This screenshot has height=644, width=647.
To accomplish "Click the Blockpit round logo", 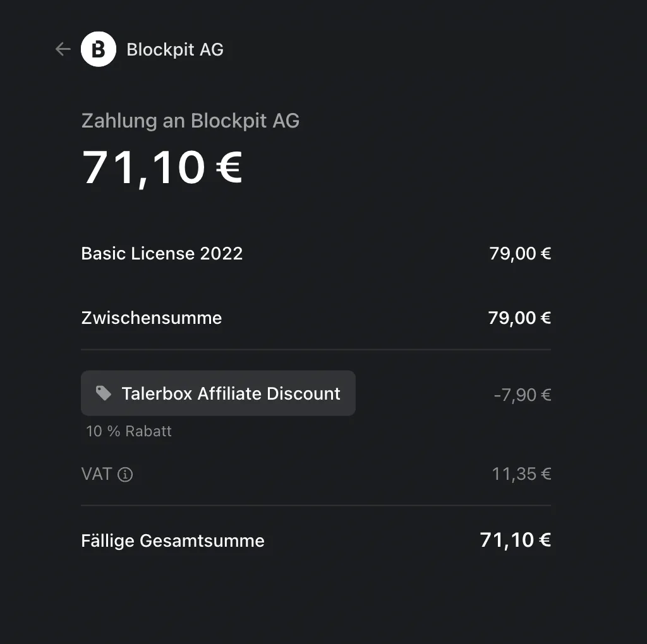I will coord(99,49).
